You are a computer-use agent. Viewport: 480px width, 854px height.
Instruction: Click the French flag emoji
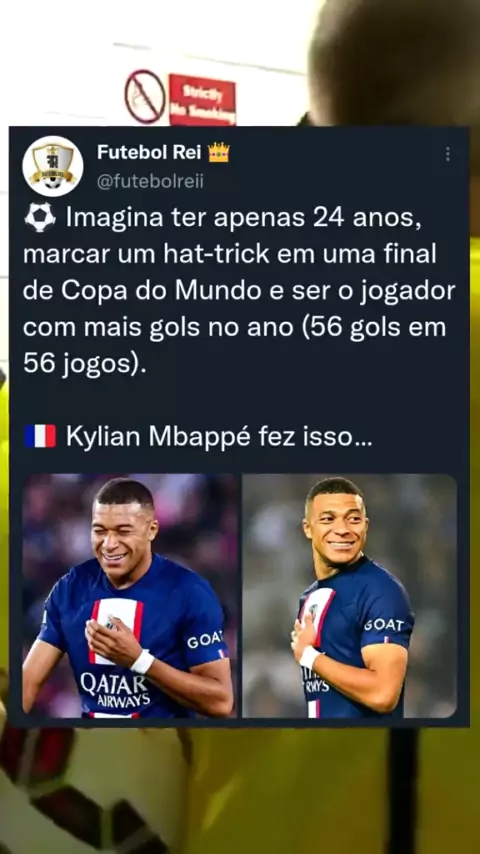pos(40,436)
